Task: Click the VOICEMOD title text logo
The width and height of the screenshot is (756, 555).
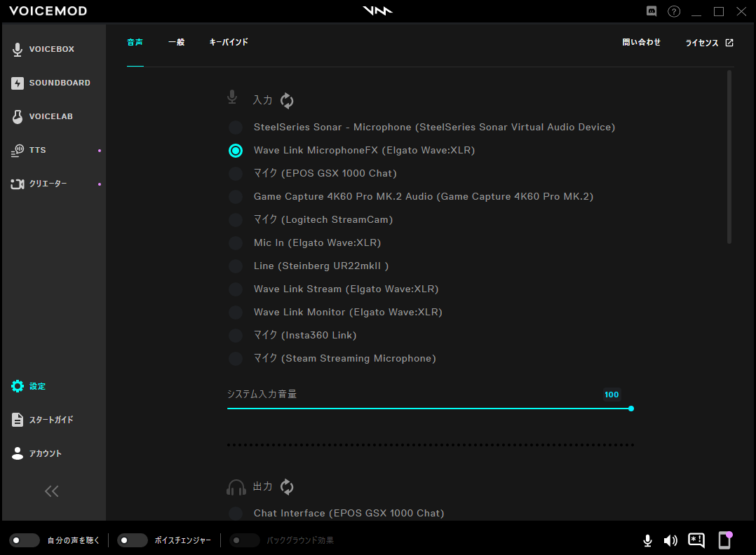Action: click(48, 11)
